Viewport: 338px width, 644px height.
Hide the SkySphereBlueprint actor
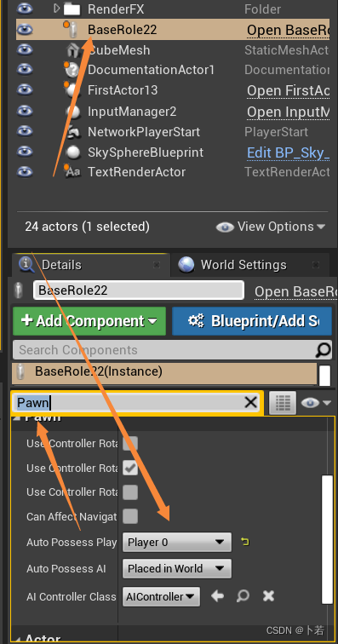[25, 152]
